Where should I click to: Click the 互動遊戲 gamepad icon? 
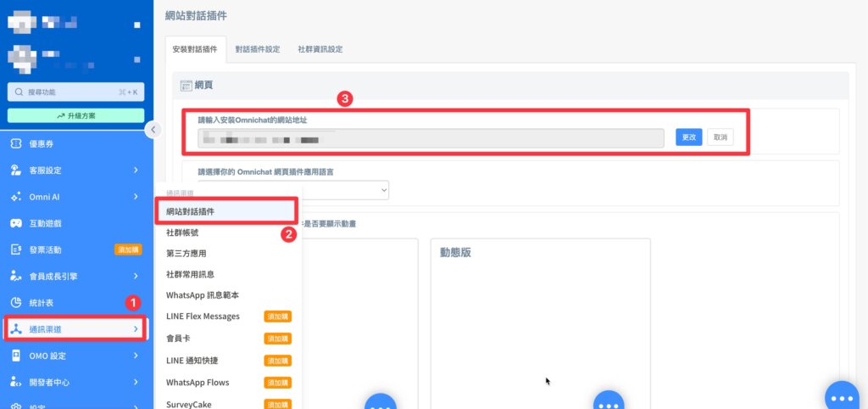[15, 223]
